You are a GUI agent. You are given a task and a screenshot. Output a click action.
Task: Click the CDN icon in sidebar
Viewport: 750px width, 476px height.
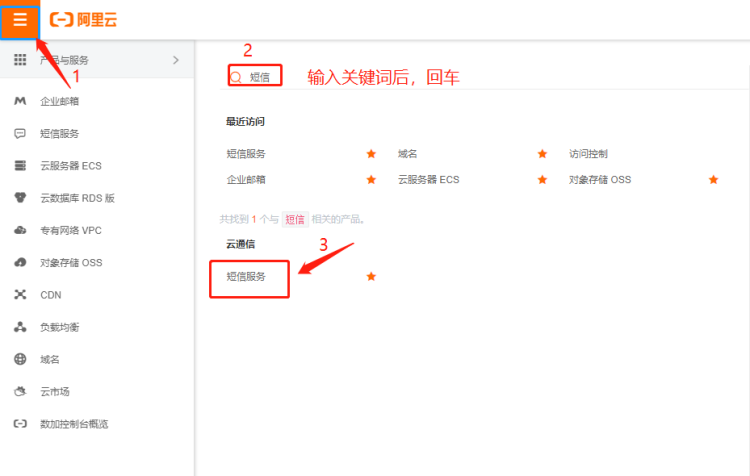[x=20, y=294]
